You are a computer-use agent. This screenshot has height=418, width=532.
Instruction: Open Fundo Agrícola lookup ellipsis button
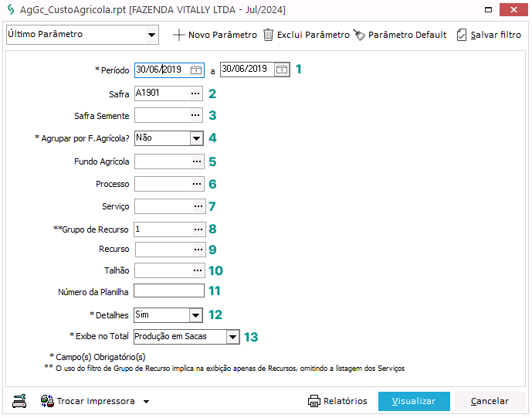coord(196,161)
